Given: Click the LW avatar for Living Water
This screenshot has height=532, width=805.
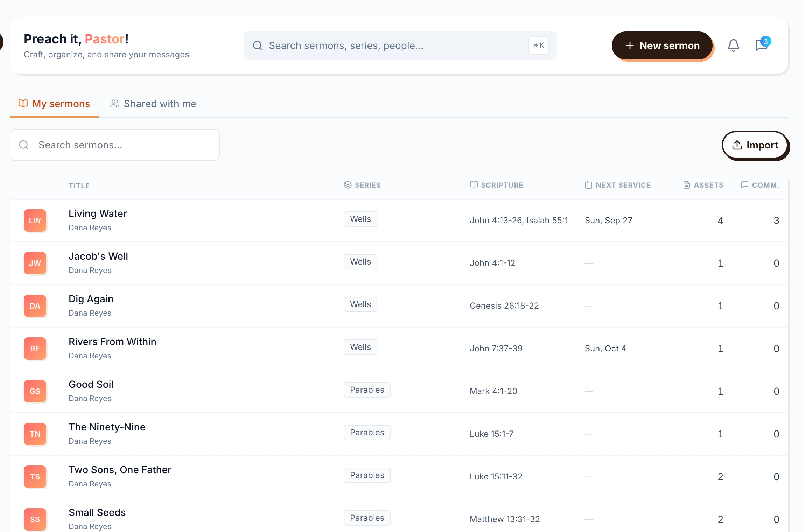Looking at the screenshot, I should 35,220.
